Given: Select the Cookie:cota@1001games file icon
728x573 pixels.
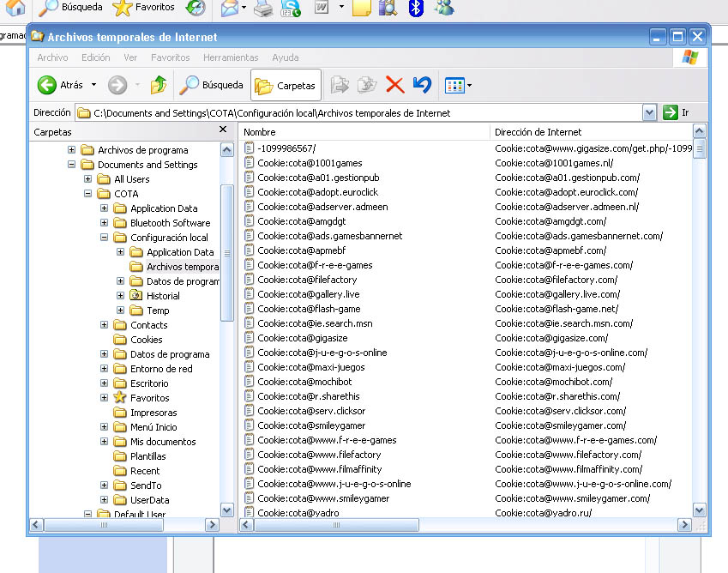Looking at the screenshot, I should pyautogui.click(x=250, y=163).
